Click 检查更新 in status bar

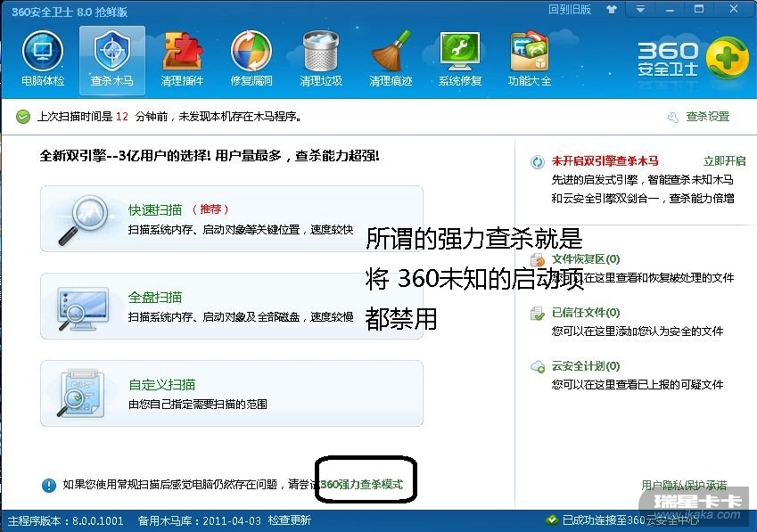(289, 520)
